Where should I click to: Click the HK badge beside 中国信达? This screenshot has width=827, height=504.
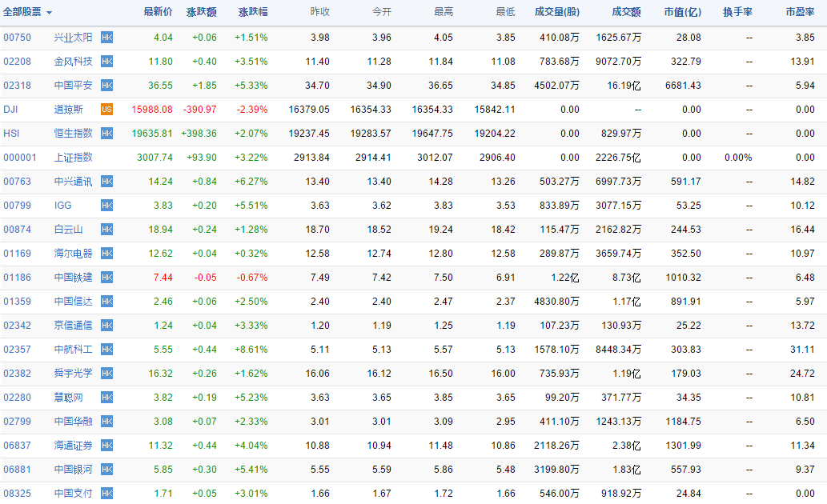106,302
